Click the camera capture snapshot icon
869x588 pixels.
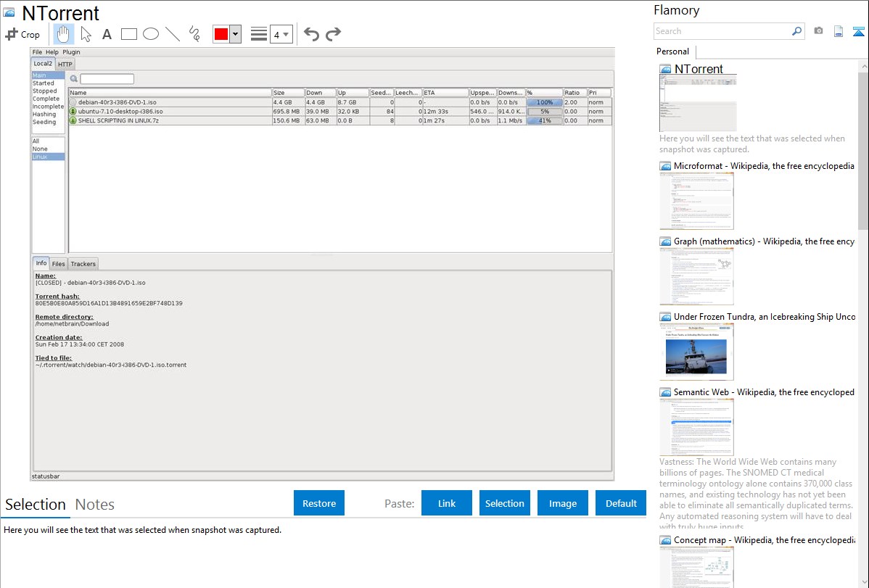(x=818, y=31)
